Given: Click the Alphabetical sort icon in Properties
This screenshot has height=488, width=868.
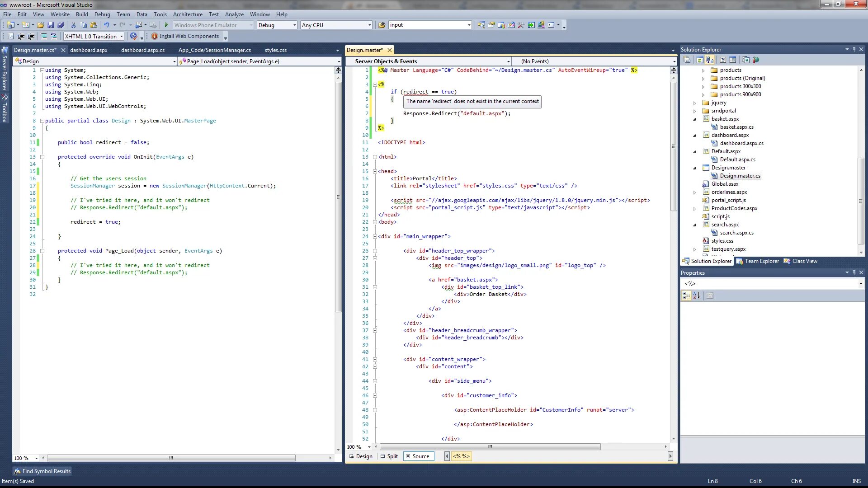Looking at the screenshot, I should coord(696,296).
